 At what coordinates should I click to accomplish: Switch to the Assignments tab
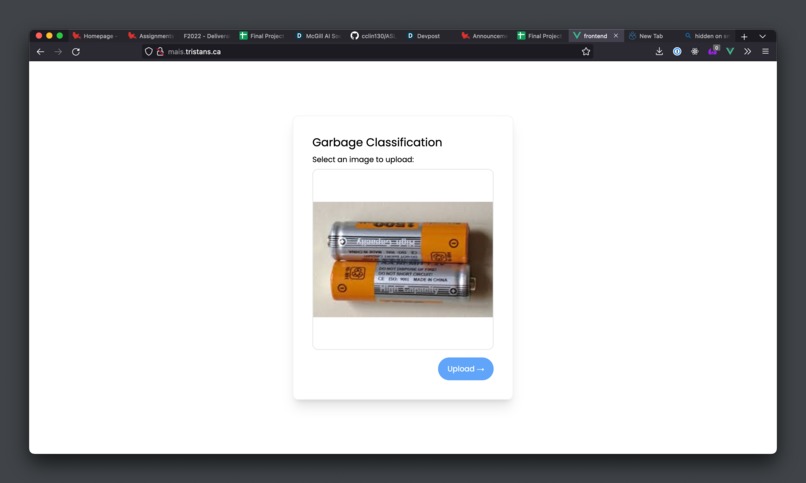[151, 36]
